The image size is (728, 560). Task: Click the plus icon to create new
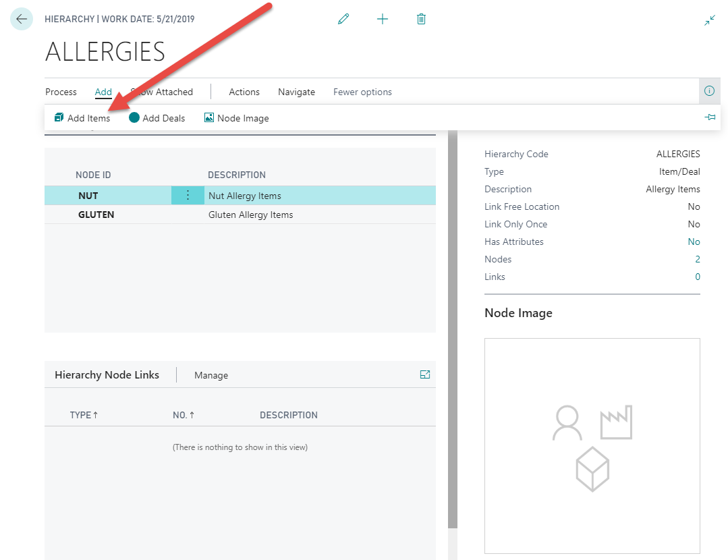tap(383, 19)
